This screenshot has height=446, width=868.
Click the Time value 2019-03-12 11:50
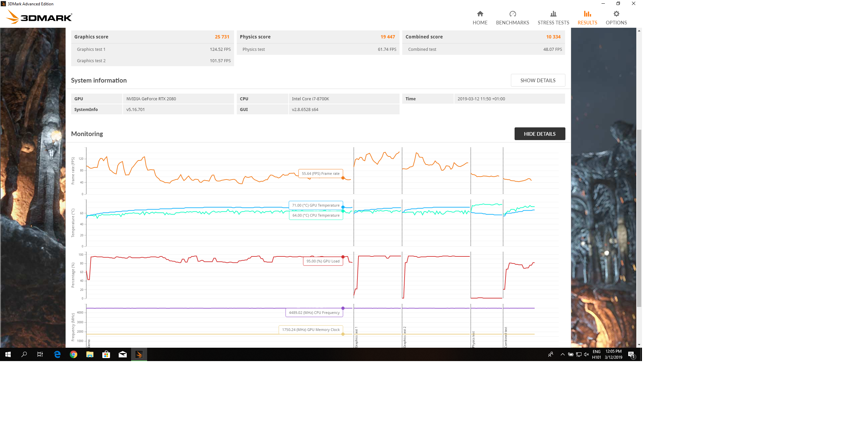[x=481, y=99]
